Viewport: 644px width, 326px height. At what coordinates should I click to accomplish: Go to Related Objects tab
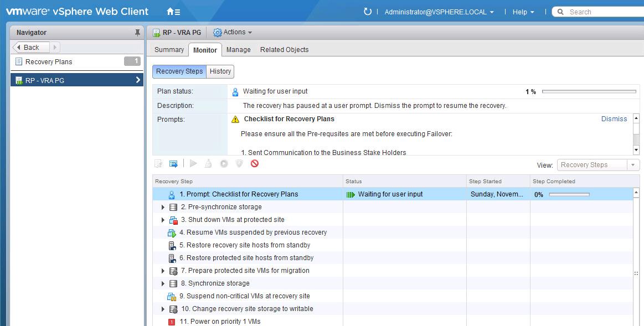[x=284, y=50]
